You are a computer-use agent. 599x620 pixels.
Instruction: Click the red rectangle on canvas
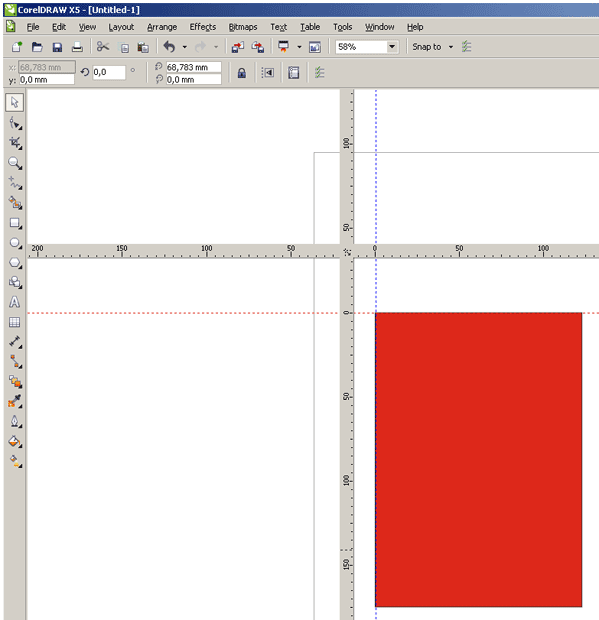(478, 459)
